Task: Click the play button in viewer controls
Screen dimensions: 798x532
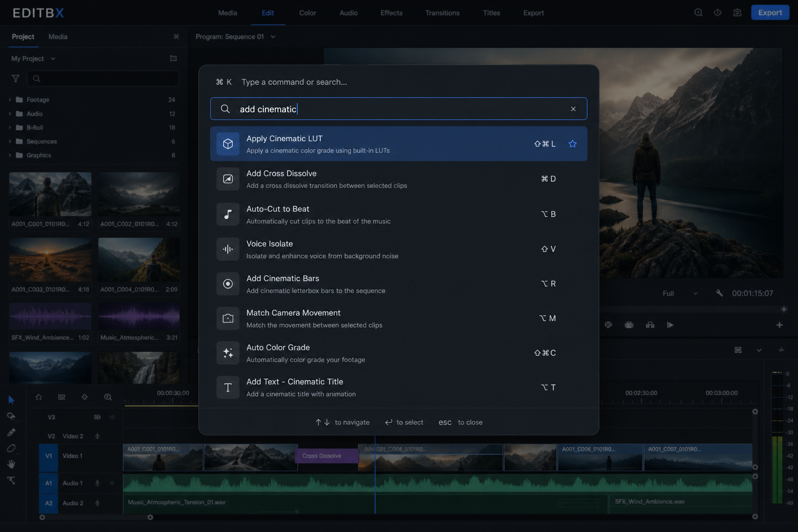Action: pyautogui.click(x=670, y=325)
